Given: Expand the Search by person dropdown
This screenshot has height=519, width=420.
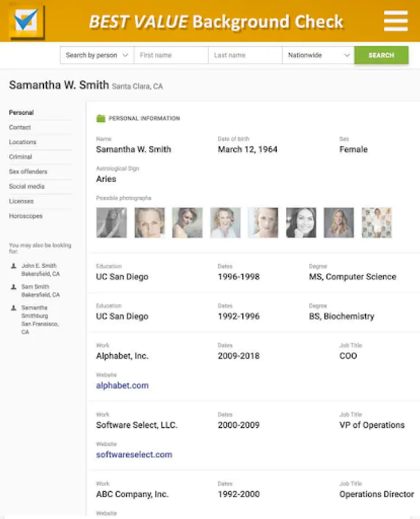Looking at the screenshot, I should click(97, 55).
